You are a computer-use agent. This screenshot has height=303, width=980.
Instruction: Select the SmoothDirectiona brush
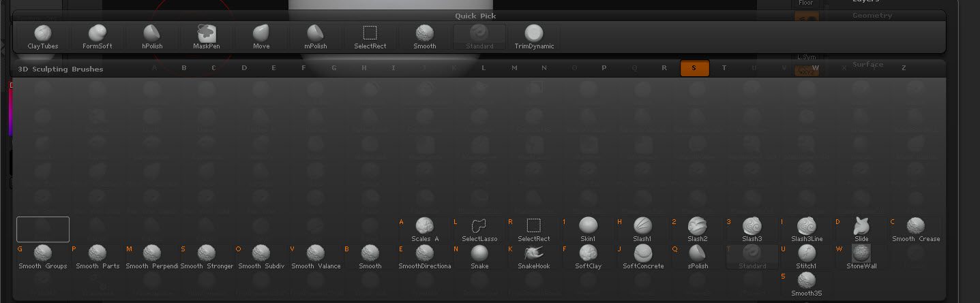pos(425,257)
